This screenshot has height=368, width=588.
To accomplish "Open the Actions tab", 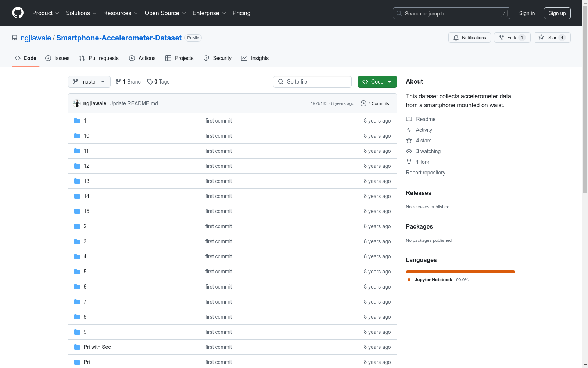I will pos(142,58).
